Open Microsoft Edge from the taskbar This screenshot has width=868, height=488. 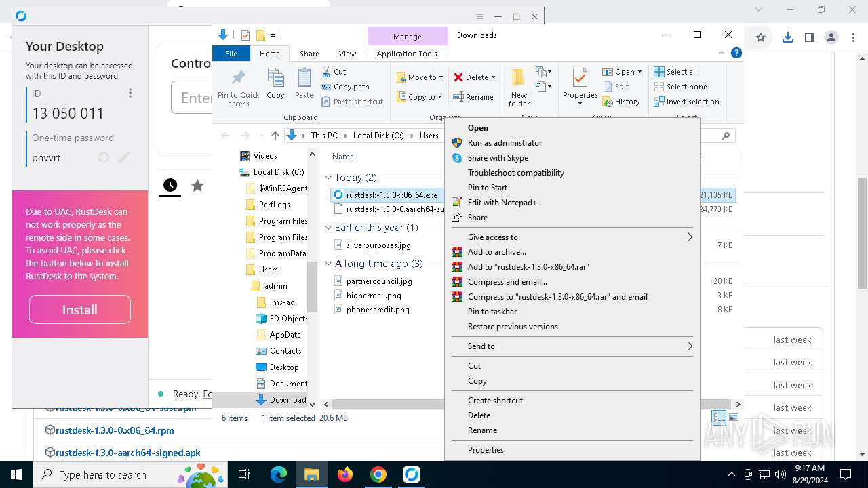pyautogui.click(x=279, y=474)
